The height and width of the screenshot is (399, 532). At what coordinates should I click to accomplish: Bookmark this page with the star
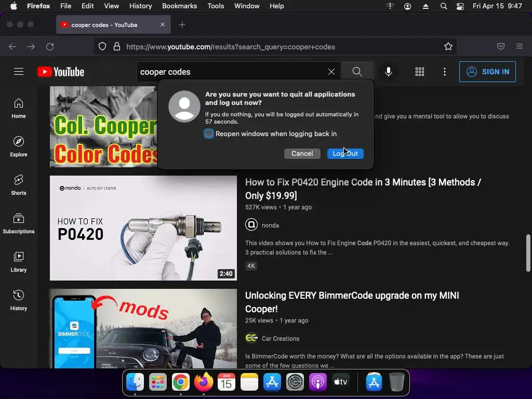[448, 46]
